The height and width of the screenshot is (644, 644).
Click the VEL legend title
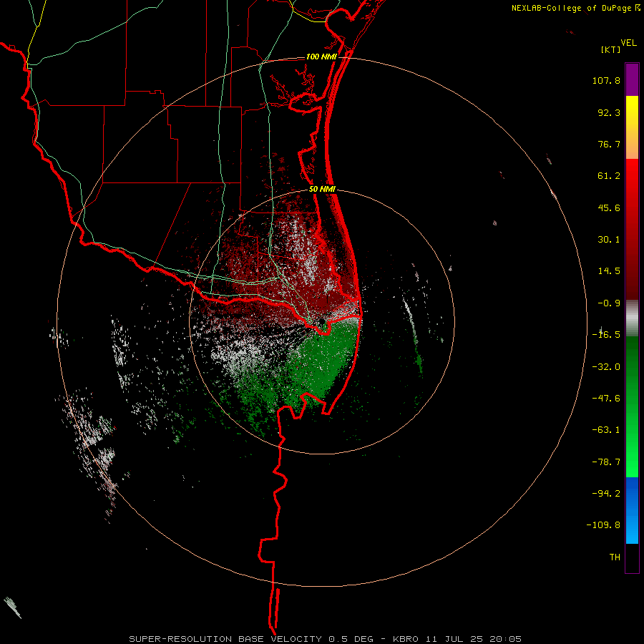coord(628,43)
